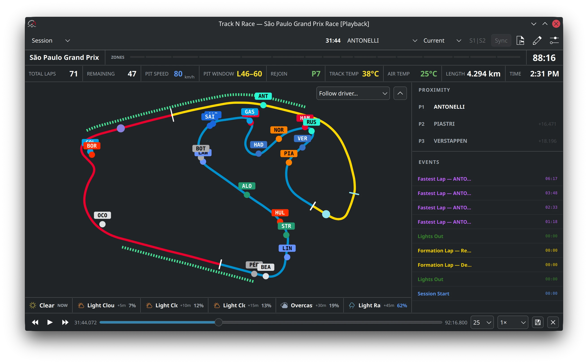Select P3 VERSTAPPEN in Proximity list
Image resolution: width=588 pixels, height=364 pixels.
tap(487, 141)
